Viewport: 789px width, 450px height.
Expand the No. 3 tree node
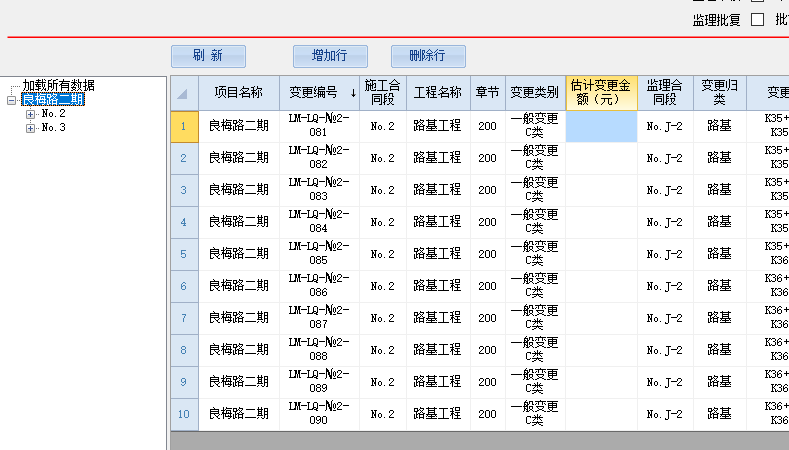pyautogui.click(x=30, y=128)
